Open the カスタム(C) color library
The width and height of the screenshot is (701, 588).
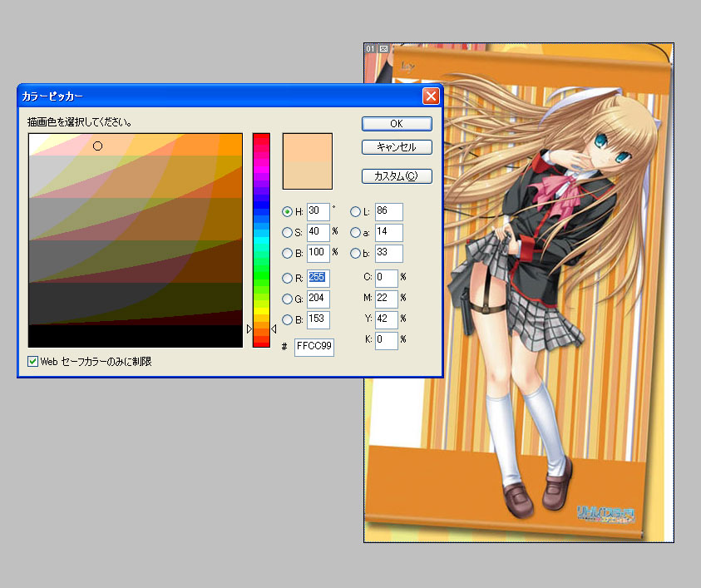click(397, 176)
